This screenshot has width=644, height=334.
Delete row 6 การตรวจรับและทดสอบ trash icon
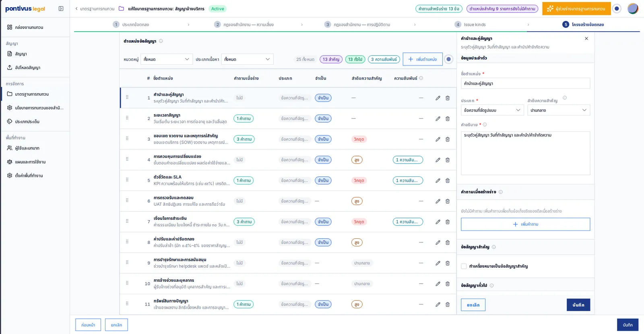point(448,201)
